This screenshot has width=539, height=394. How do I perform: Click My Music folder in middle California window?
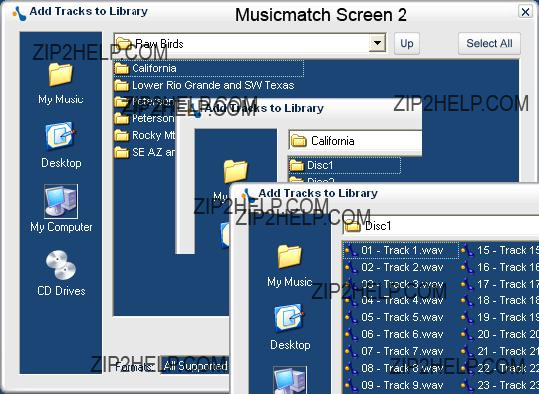coord(235,172)
